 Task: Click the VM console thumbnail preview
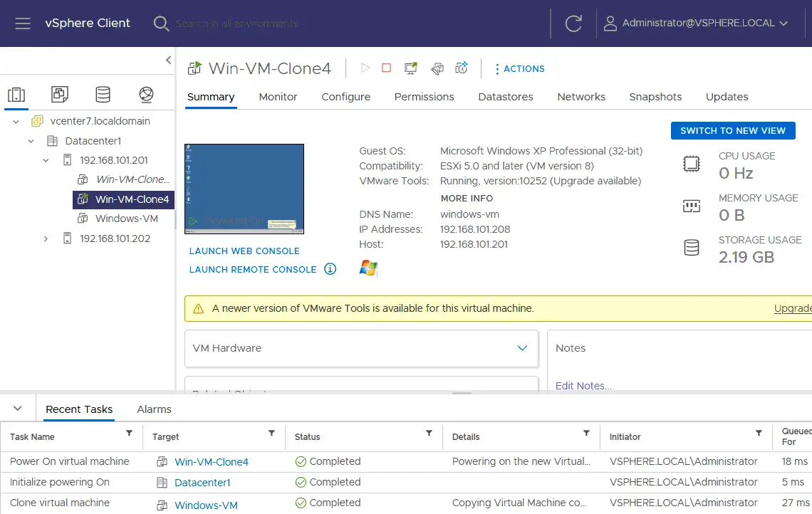pos(244,189)
